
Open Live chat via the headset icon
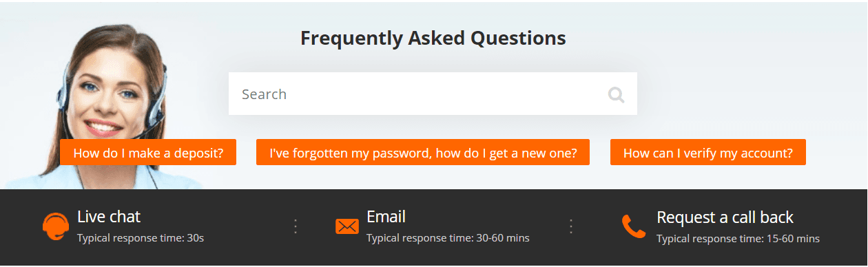55,226
